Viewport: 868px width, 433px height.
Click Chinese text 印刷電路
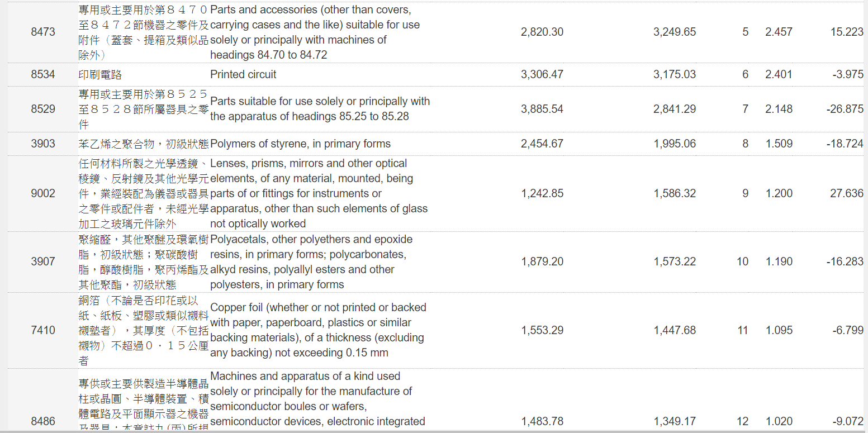point(100,74)
